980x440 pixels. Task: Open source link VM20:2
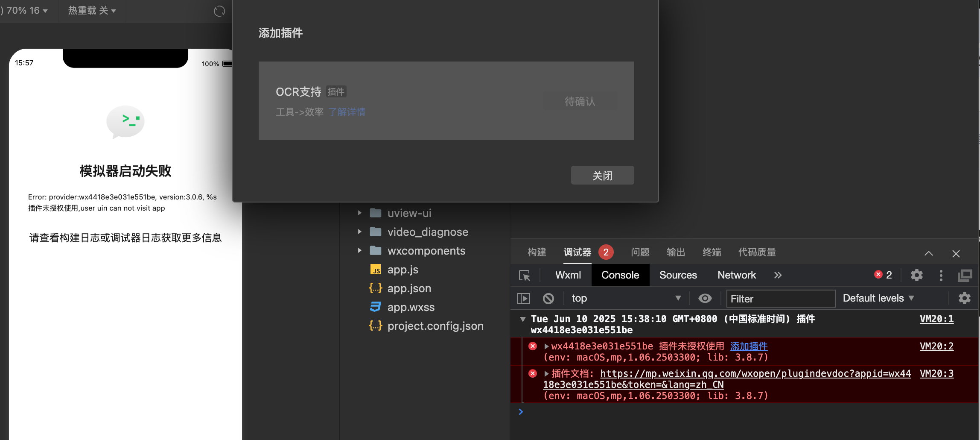click(x=936, y=346)
